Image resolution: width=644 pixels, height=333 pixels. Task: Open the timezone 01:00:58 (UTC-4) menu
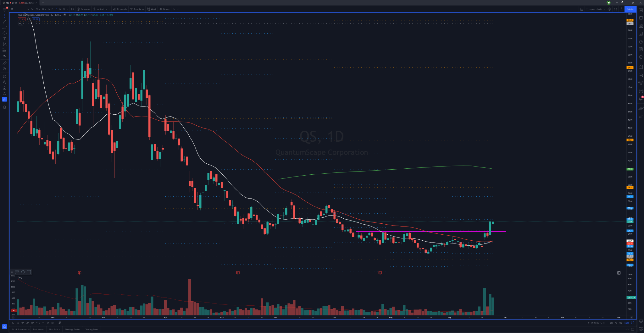(597, 323)
